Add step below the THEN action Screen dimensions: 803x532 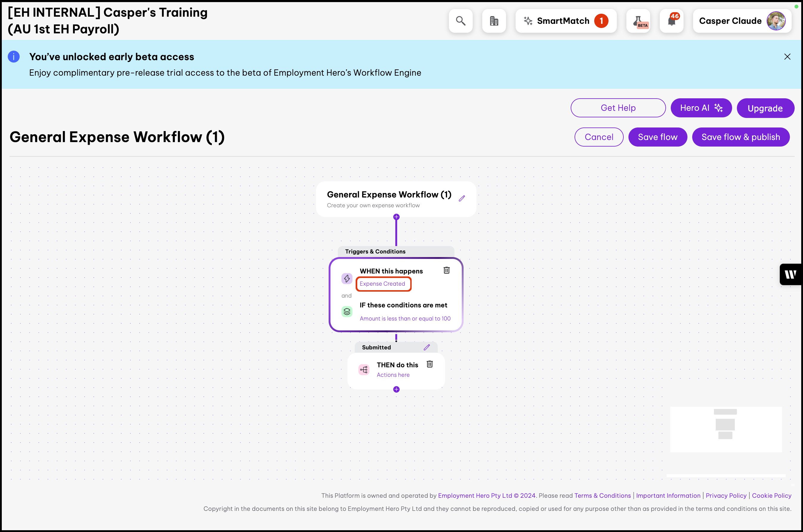(x=396, y=389)
